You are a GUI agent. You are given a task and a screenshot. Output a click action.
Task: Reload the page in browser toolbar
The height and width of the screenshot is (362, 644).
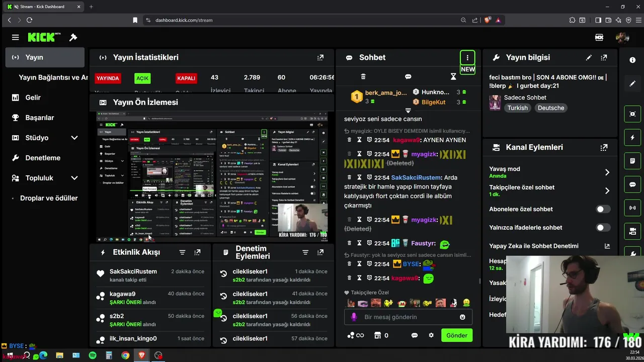click(29, 20)
